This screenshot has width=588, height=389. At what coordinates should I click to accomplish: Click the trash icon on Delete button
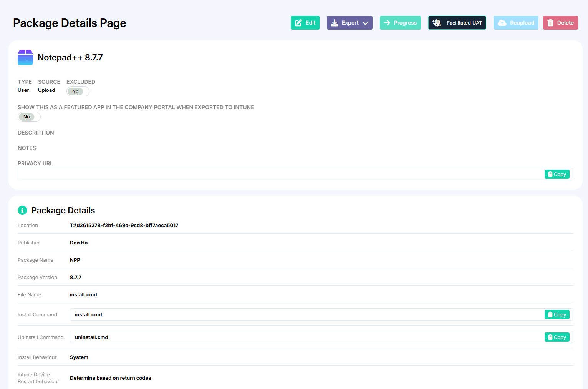550,23
